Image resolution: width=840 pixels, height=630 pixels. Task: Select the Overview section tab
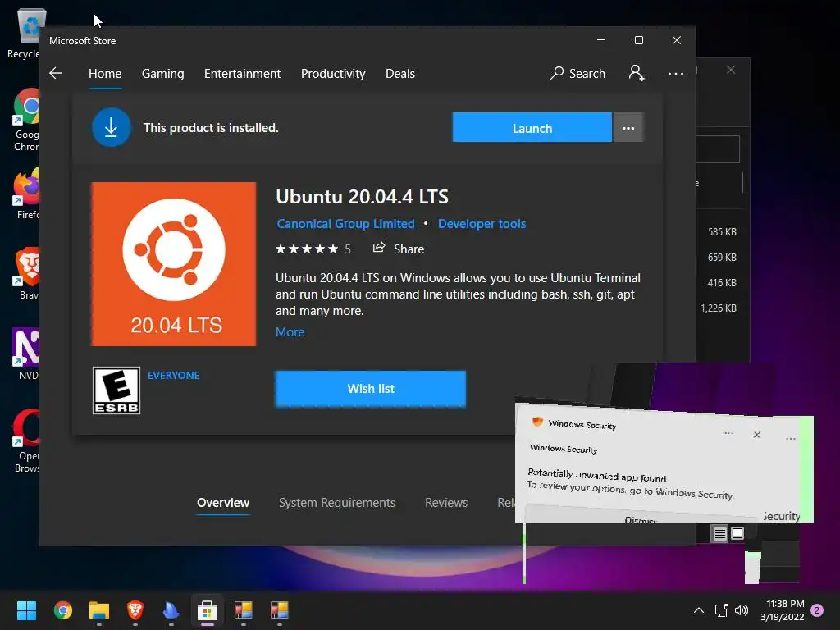tap(223, 503)
